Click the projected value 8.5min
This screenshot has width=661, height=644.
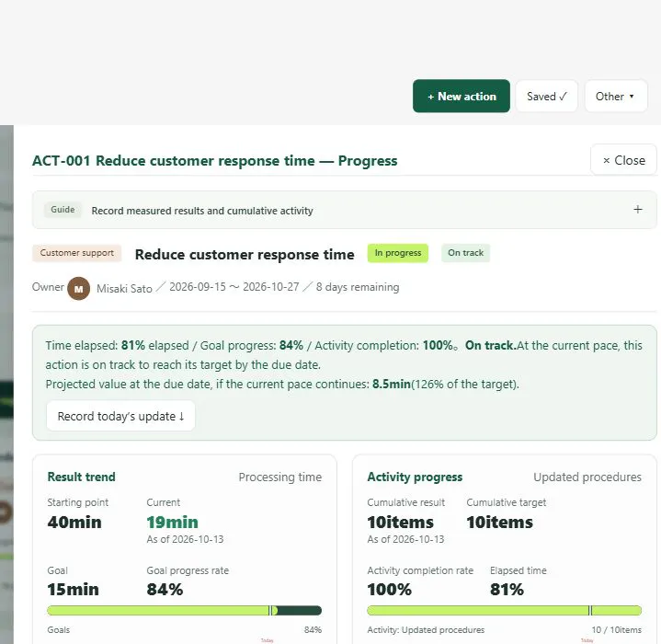[392, 385]
